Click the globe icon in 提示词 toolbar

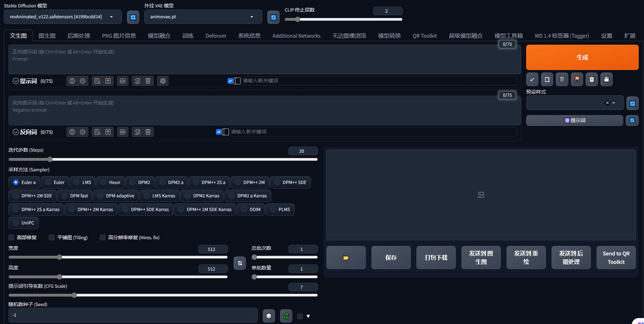(72, 81)
